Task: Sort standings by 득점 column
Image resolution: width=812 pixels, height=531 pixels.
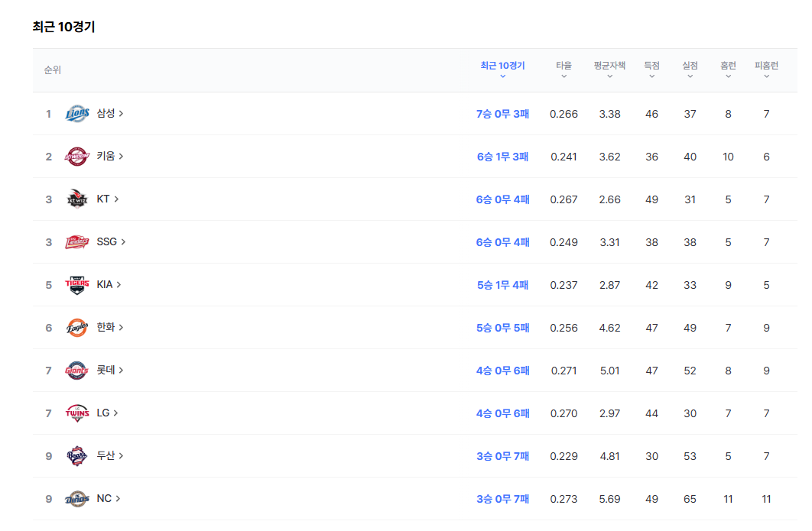Action: [651, 70]
